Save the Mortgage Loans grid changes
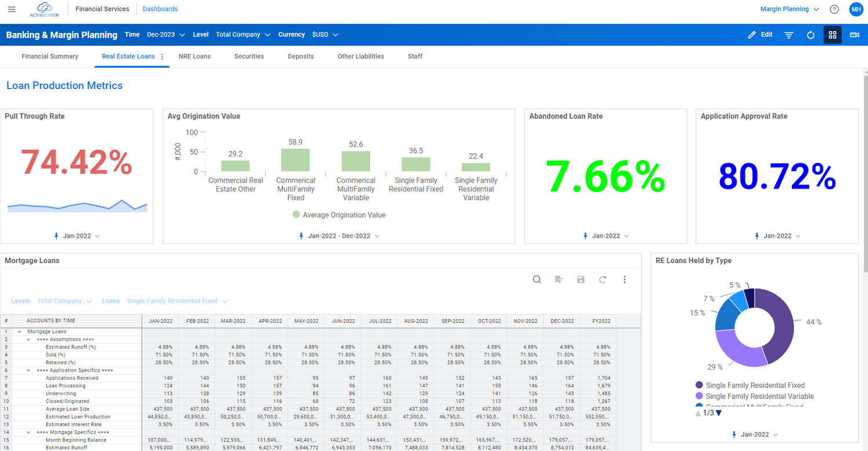Viewport: 868px width, 451px height. tap(580, 279)
